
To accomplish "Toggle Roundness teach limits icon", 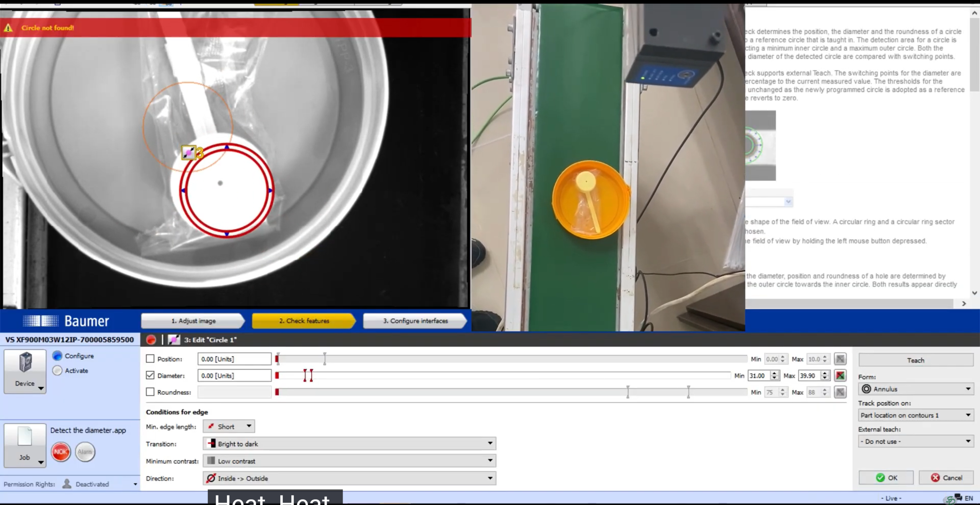I will pos(840,392).
